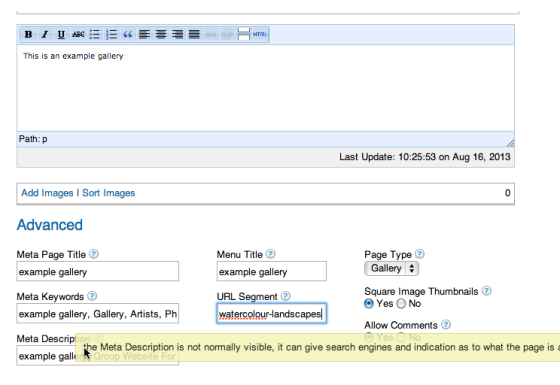Click the Sort Images link
The width and height of the screenshot is (560, 385).
(109, 193)
